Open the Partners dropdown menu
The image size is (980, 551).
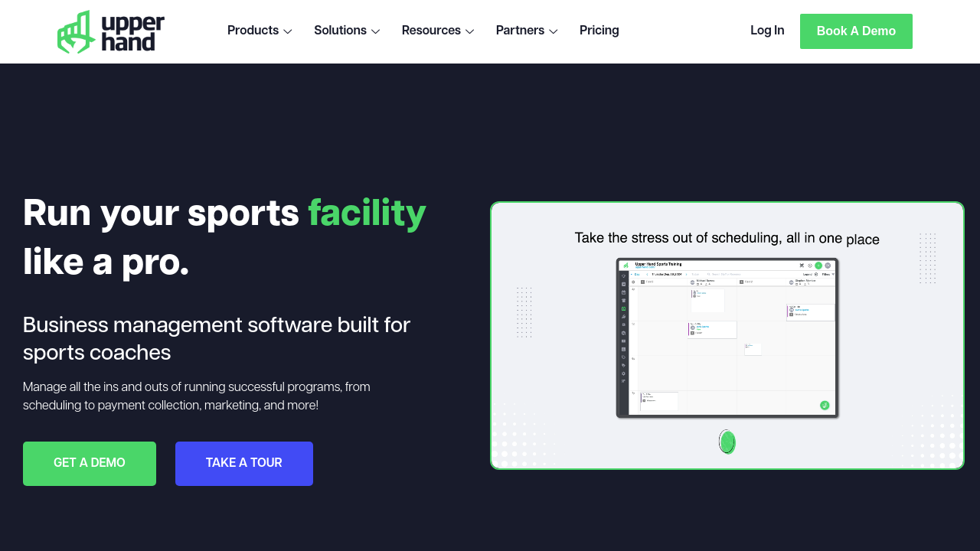click(x=526, y=31)
